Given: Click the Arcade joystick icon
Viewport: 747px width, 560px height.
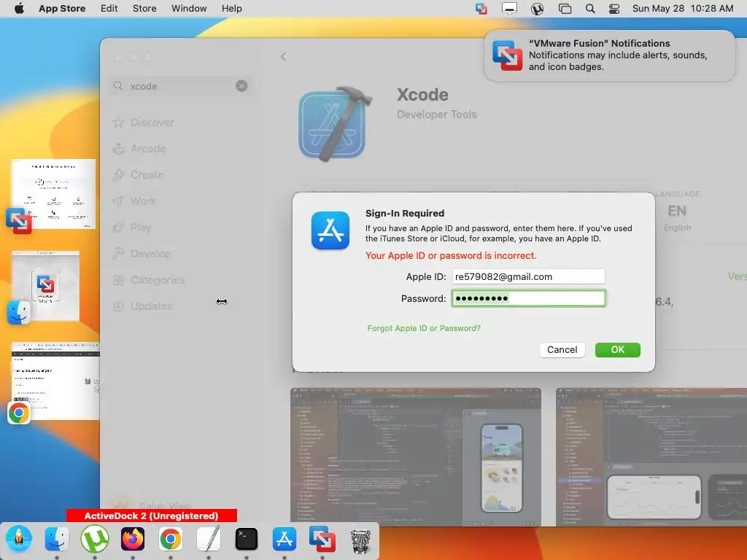Looking at the screenshot, I should 118,149.
